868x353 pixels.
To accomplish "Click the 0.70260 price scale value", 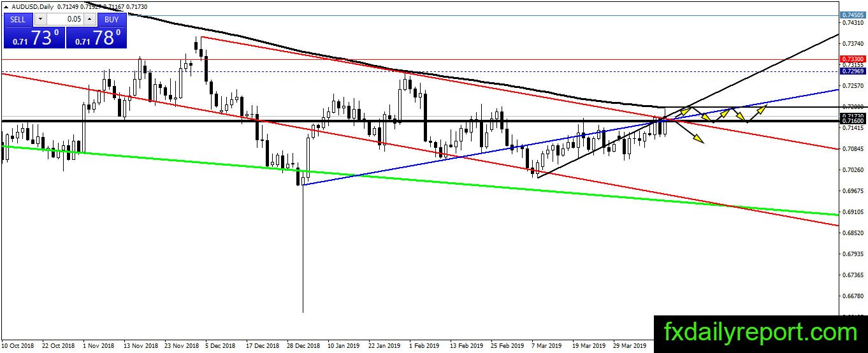I will pyautogui.click(x=853, y=169).
